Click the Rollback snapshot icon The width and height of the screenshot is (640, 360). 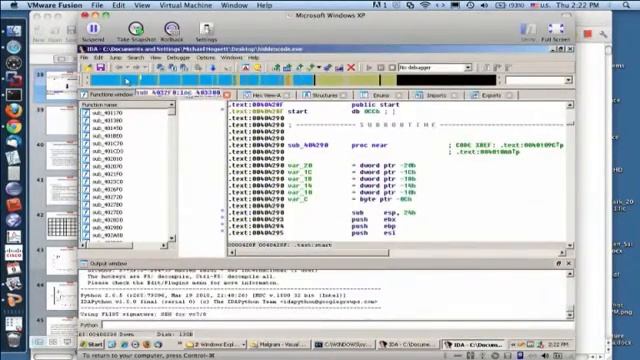point(172,29)
